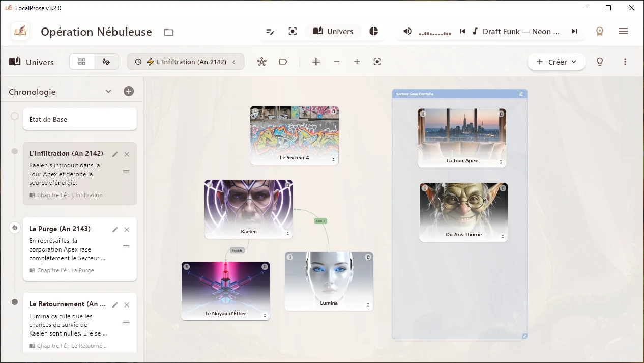Click the Secteur Sous Contrôle group corner handle

coord(524,336)
